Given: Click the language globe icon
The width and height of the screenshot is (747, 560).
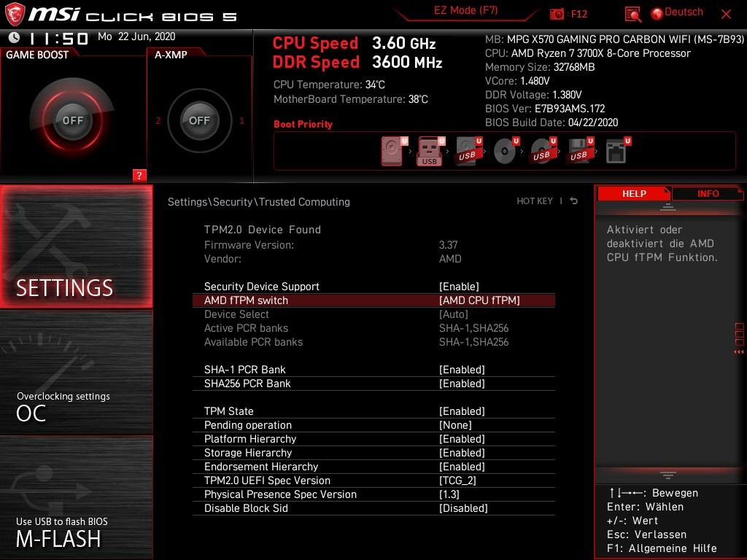Looking at the screenshot, I should pyautogui.click(x=657, y=14).
